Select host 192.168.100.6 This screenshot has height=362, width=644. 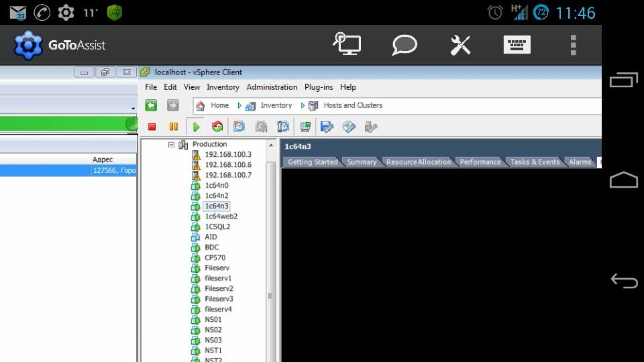[228, 165]
